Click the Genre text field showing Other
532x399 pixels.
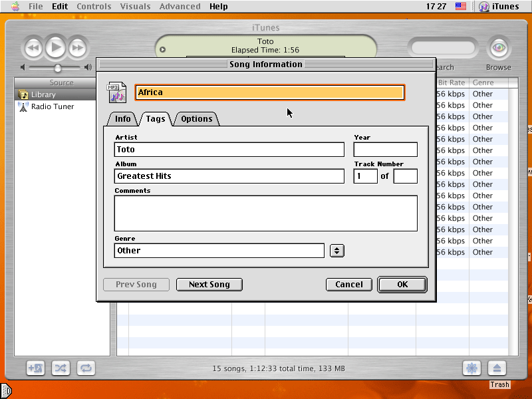tap(219, 251)
